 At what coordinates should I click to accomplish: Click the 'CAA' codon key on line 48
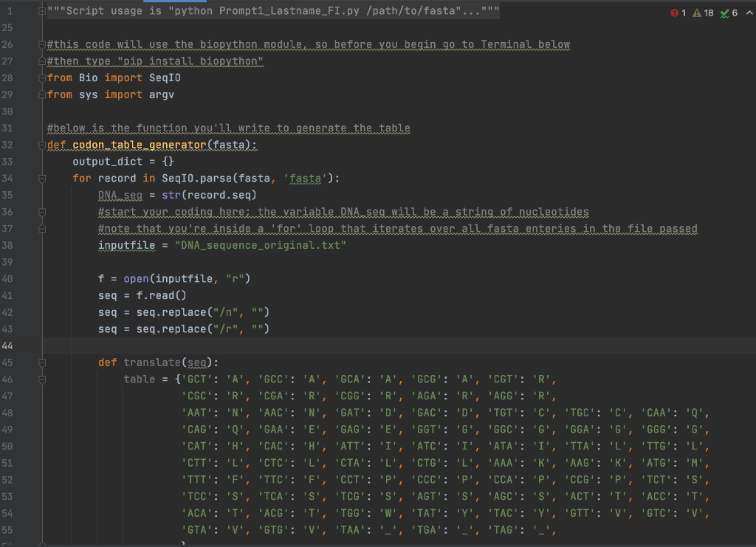[656, 413]
